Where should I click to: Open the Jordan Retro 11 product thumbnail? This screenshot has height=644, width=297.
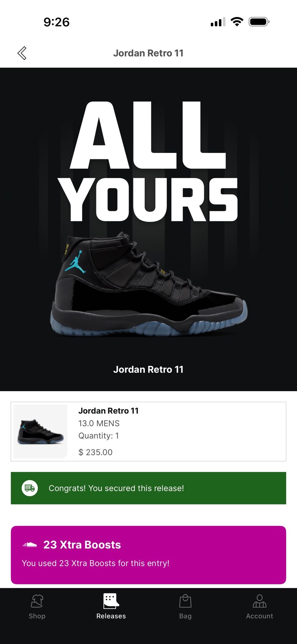pos(41,431)
